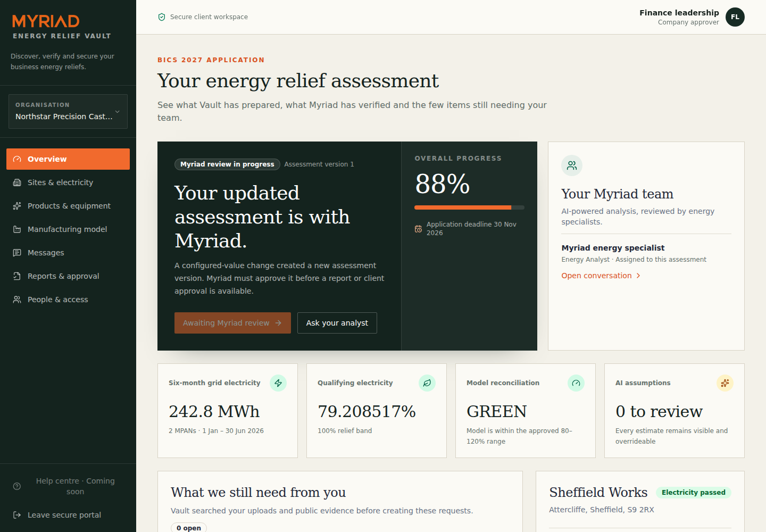Click Help centre Coming soon entry
The image size is (766, 532).
click(68, 486)
